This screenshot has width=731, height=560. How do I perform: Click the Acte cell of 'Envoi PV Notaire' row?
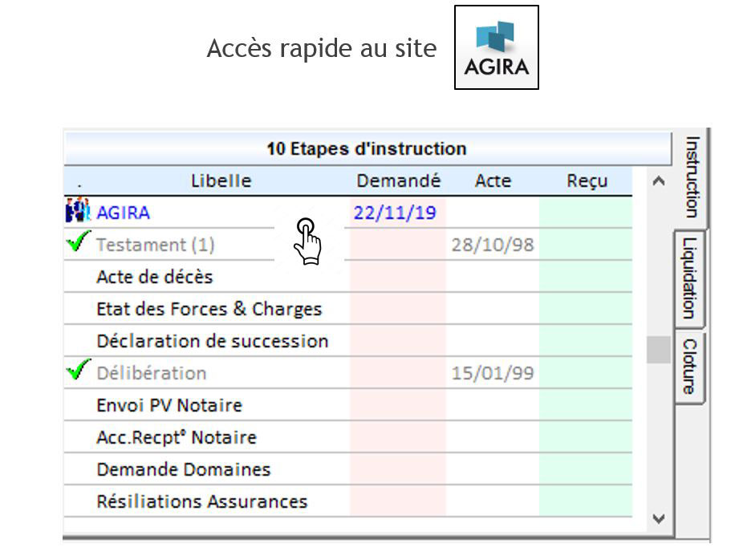coord(493,405)
